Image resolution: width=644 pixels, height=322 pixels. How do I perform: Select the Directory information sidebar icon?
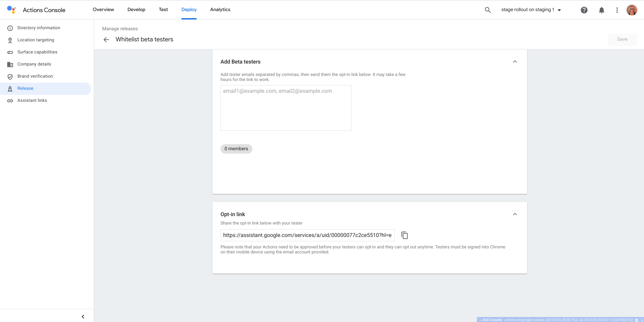click(10, 28)
